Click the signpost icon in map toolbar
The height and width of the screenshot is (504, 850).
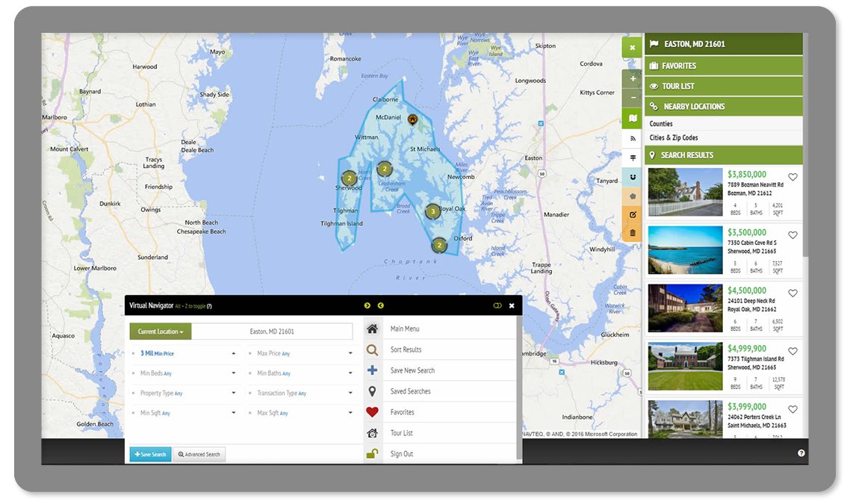(x=632, y=158)
